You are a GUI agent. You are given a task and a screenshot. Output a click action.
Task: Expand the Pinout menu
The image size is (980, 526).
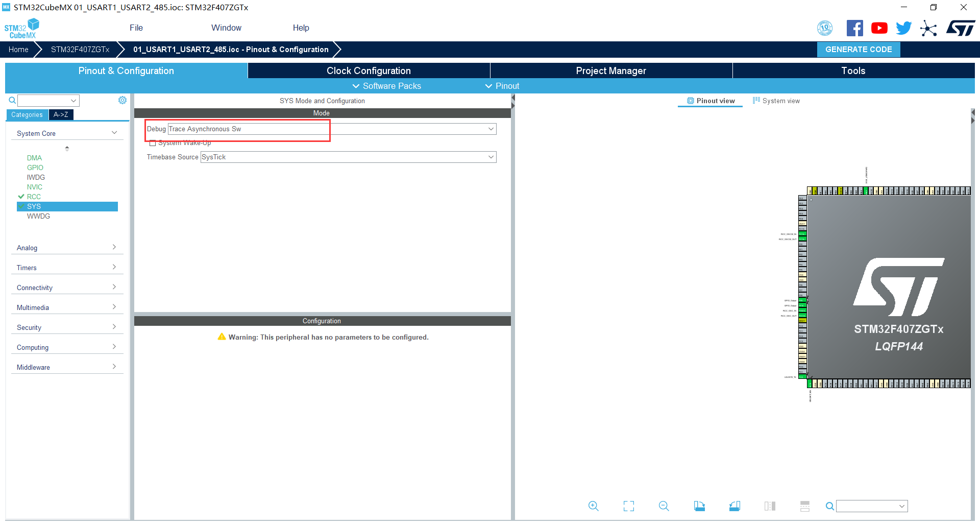pos(502,86)
